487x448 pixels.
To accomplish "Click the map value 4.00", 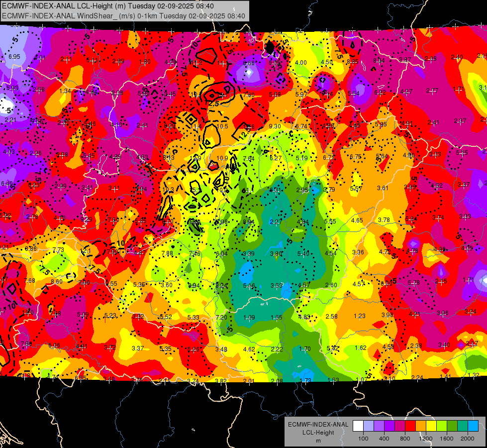I will pos(300,63).
